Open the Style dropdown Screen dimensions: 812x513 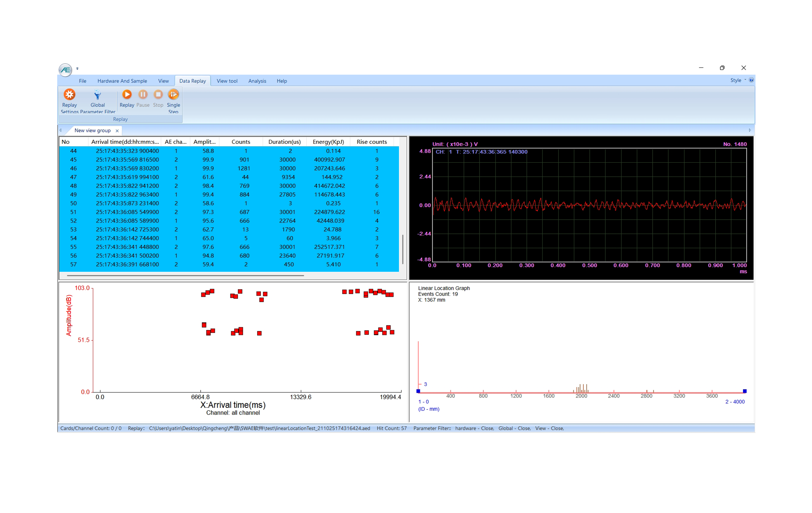coord(738,81)
